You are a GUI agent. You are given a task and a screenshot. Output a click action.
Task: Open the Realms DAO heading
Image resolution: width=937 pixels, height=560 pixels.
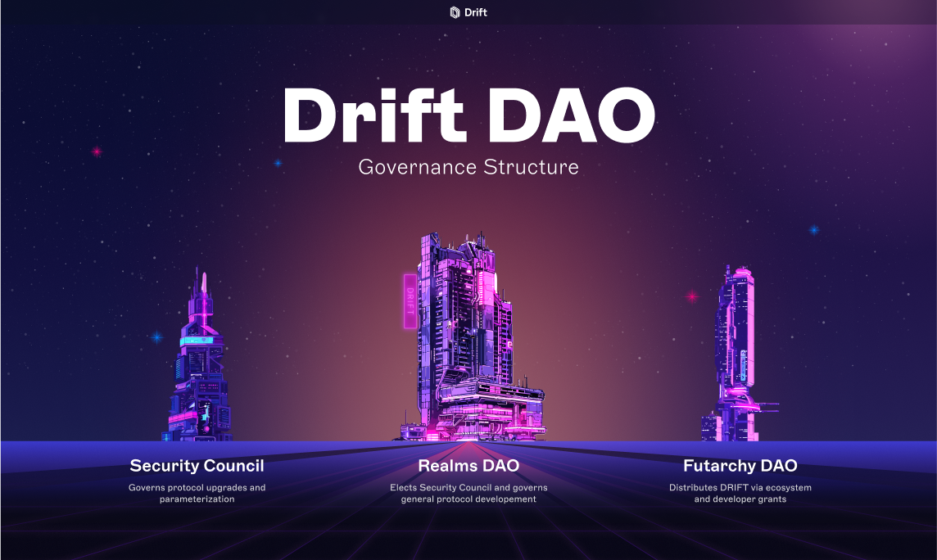(468, 466)
